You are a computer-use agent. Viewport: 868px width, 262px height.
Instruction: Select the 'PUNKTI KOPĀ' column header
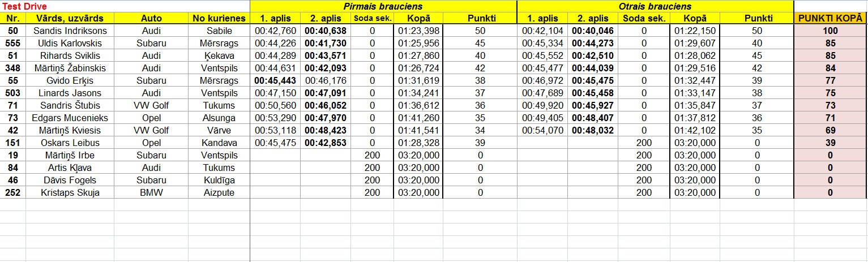830,18
